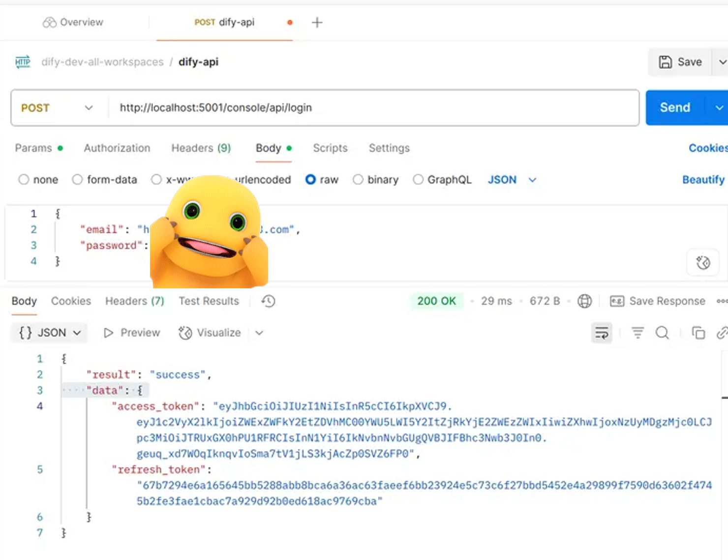The height and width of the screenshot is (560, 728).
Task: Open the response history icon
Action: pos(268,301)
